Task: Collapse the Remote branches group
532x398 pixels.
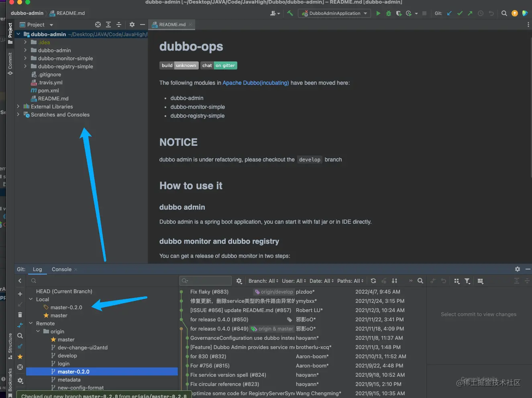Action: click(x=31, y=323)
